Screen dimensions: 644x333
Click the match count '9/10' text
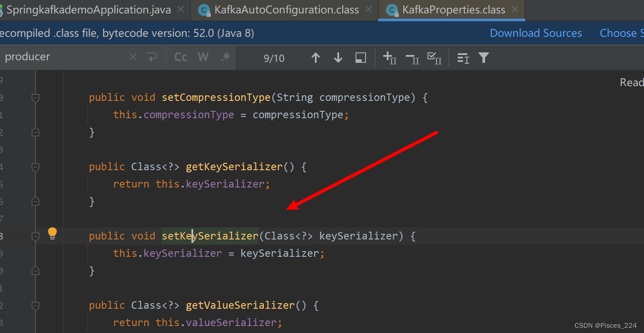(x=274, y=58)
